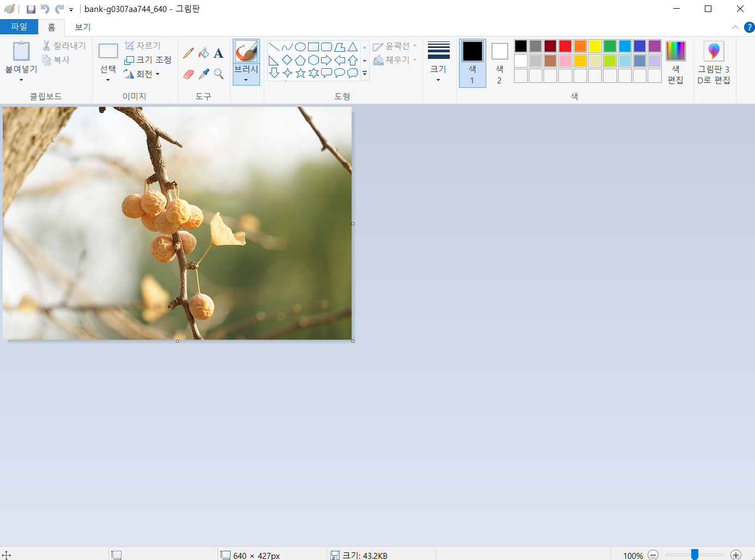755x560 pixels.
Task: Choose the Curve shape
Action: (287, 47)
